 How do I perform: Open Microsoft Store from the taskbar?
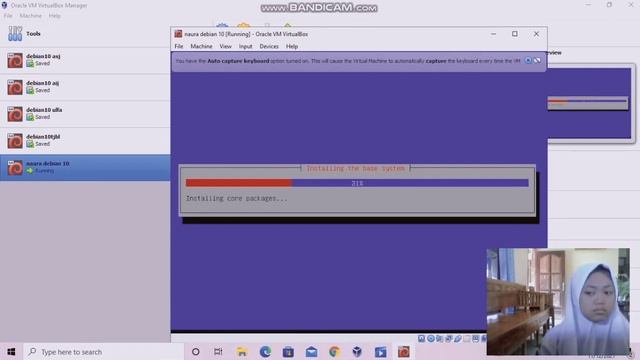[288, 352]
